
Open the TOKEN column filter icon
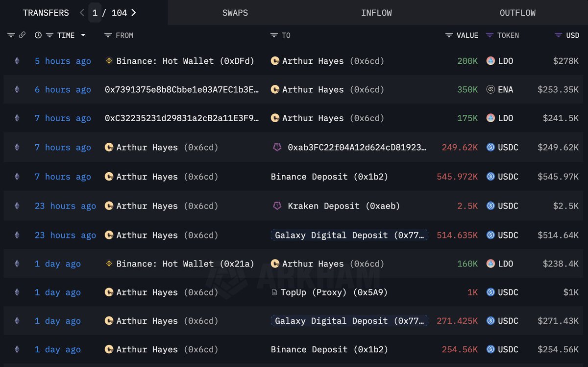490,35
